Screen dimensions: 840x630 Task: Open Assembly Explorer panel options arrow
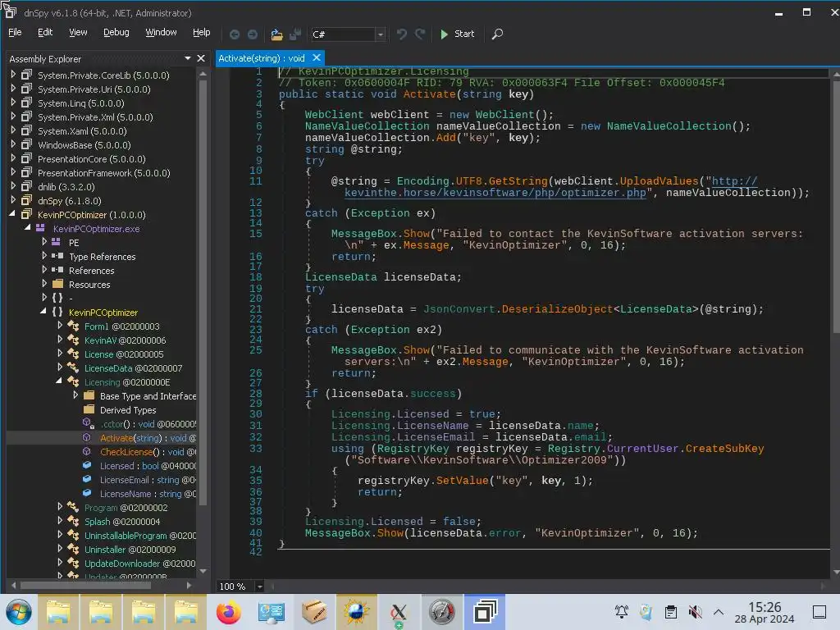188,58
